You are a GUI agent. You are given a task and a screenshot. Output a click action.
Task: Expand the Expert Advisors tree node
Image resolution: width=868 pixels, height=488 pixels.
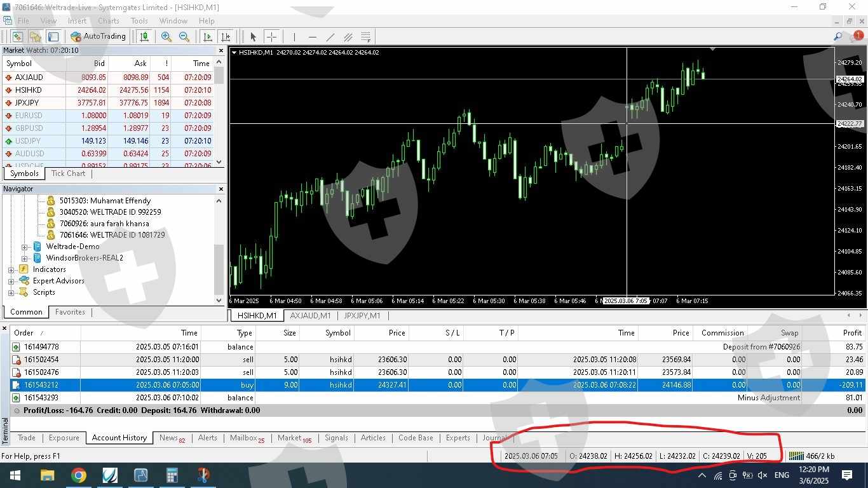(x=11, y=281)
